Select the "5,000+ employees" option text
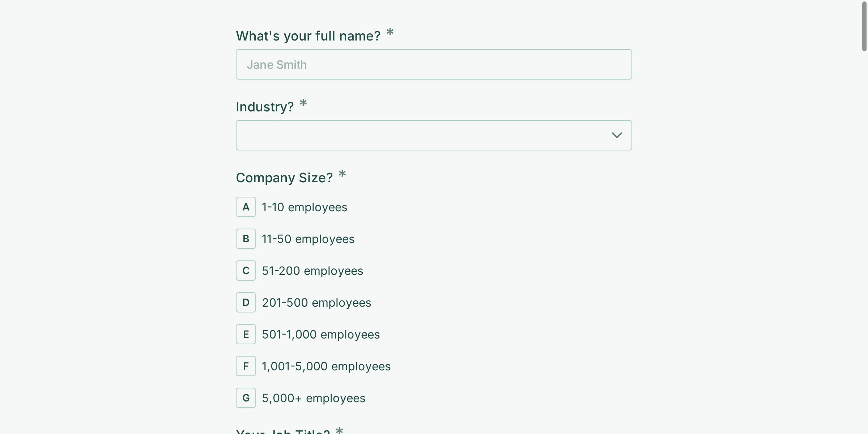 pyautogui.click(x=313, y=398)
